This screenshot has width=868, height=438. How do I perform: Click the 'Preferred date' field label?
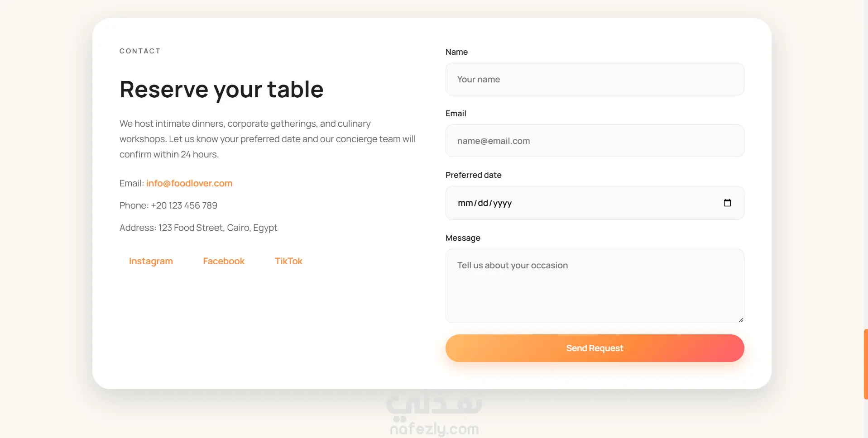(x=473, y=175)
